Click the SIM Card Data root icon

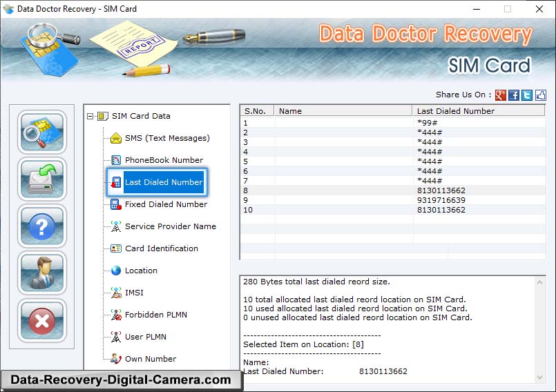(x=102, y=116)
